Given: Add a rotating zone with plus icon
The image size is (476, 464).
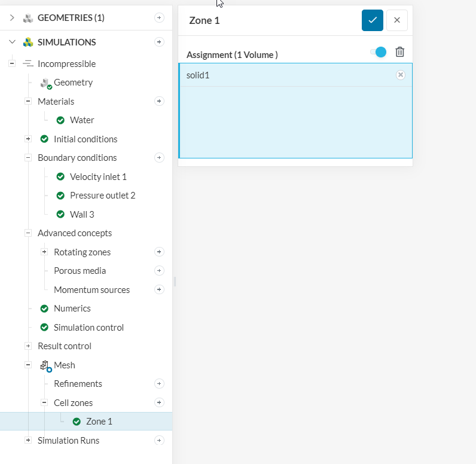Looking at the screenshot, I should click(x=159, y=252).
